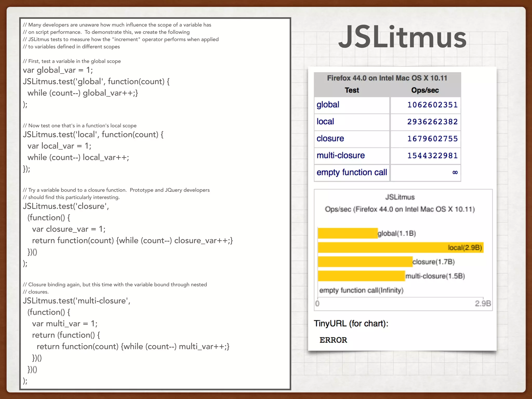Click the 'TinyURL (for chart):' label
The height and width of the screenshot is (399, 532).
coord(351,324)
